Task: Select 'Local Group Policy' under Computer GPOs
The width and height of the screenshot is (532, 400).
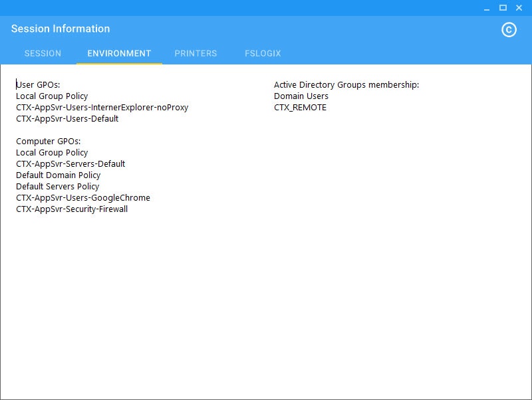Action: (52, 153)
